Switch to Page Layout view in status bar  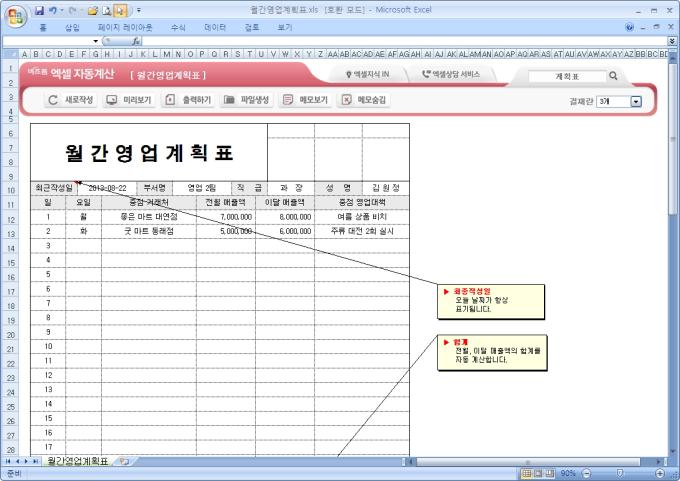click(538, 473)
